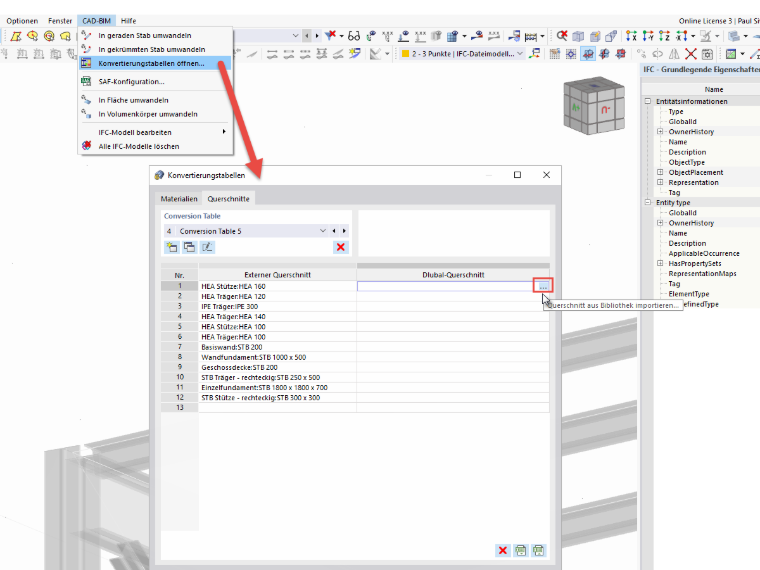Select cell Wandfundament:STB 1000 x 500
The width and height of the screenshot is (760, 570).
(277, 357)
